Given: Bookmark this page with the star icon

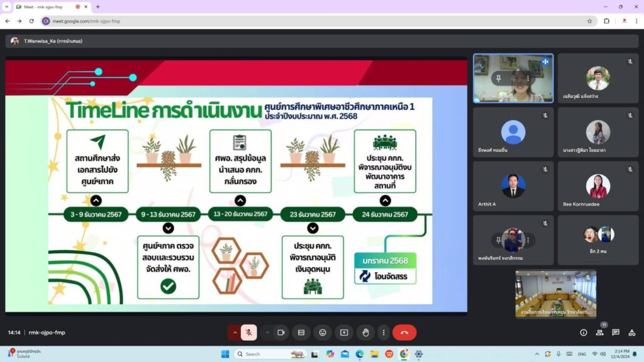Looking at the screenshot, I should (x=589, y=21).
